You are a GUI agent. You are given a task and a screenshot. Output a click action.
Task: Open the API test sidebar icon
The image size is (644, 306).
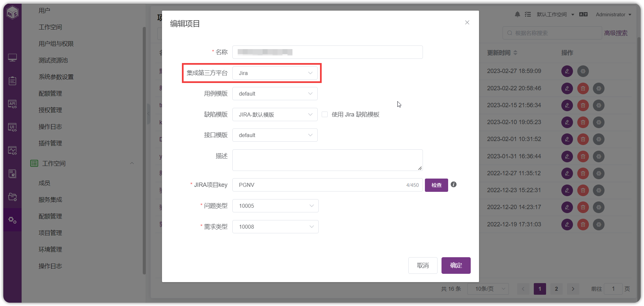point(13,104)
